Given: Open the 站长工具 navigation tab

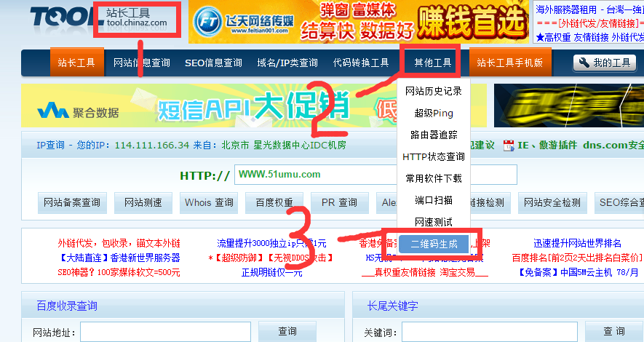Looking at the screenshot, I should coord(77,63).
